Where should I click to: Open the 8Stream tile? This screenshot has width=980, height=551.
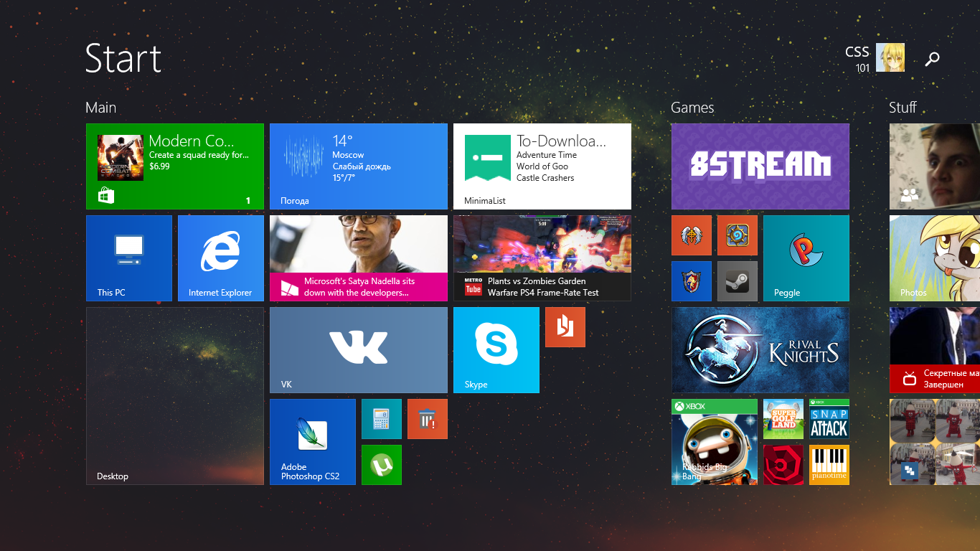pos(760,166)
